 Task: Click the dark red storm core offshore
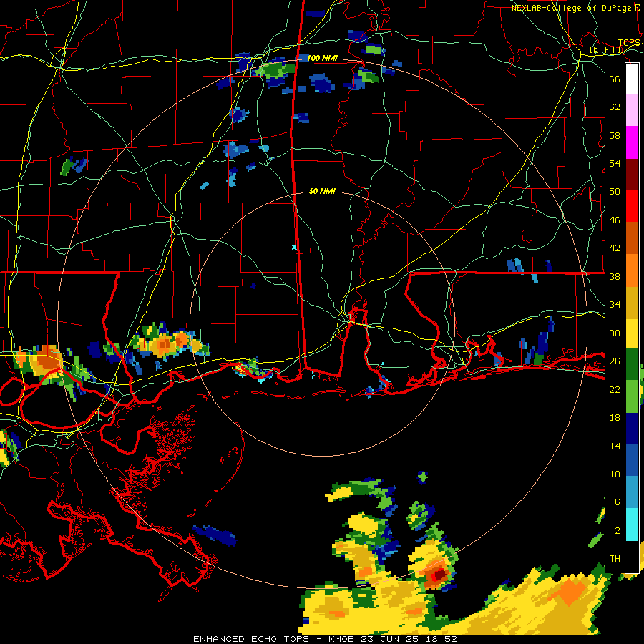click(x=439, y=574)
